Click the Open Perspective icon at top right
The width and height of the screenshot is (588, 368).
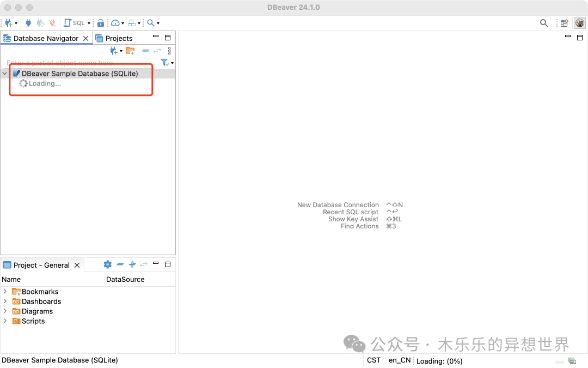565,23
